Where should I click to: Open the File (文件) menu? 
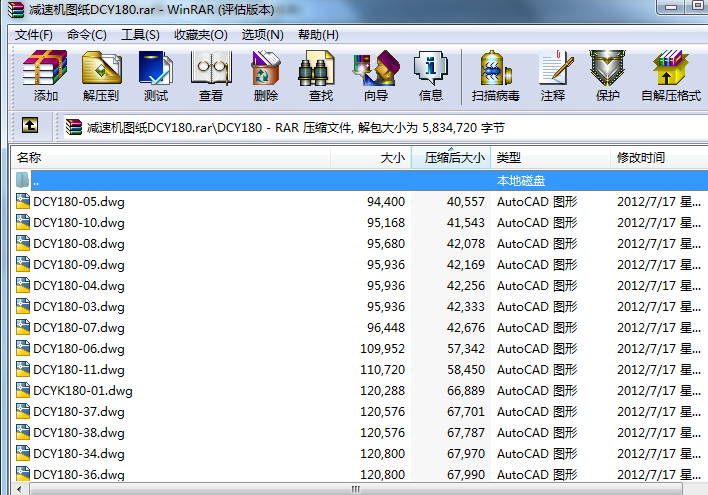click(x=33, y=35)
